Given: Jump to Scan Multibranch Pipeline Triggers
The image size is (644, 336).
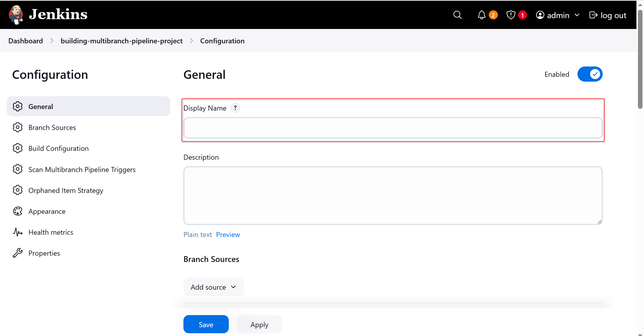Looking at the screenshot, I should pos(88,169).
